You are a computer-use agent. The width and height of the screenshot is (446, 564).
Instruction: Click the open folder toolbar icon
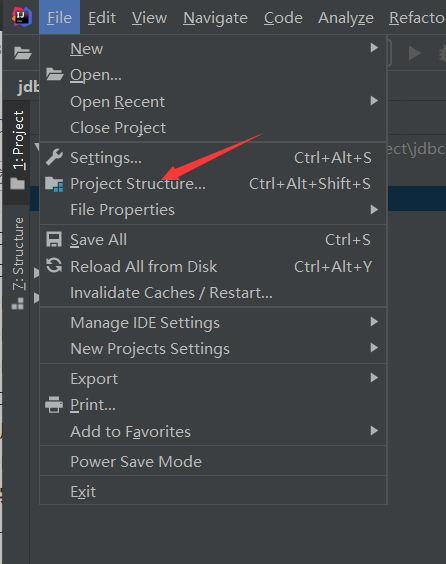pyautogui.click(x=23, y=53)
